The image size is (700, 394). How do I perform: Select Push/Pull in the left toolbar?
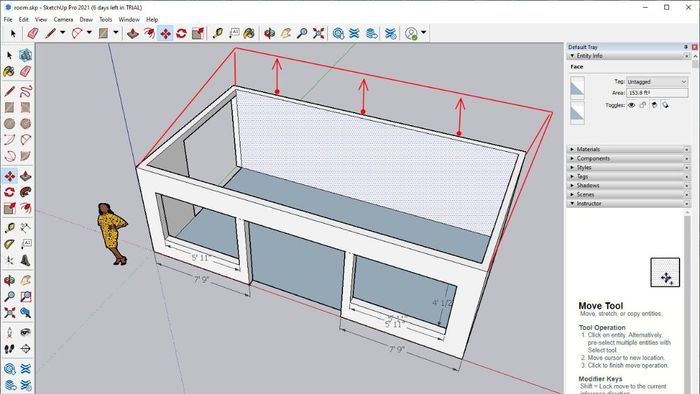(25, 176)
